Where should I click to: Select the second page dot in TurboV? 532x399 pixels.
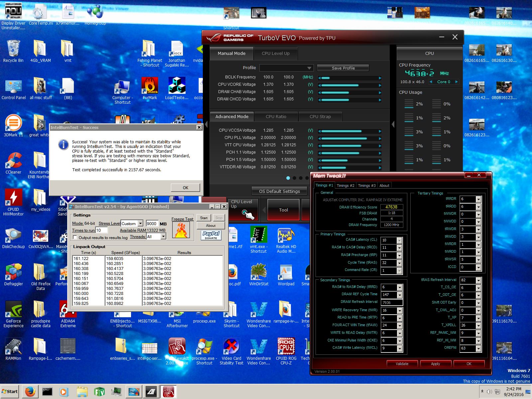coord(294,178)
